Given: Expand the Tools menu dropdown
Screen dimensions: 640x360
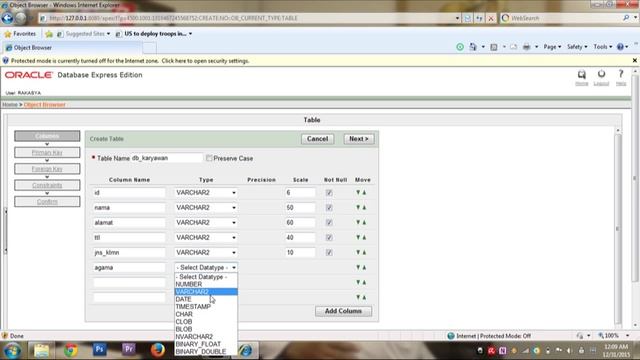Looking at the screenshot, I should tap(603, 47).
